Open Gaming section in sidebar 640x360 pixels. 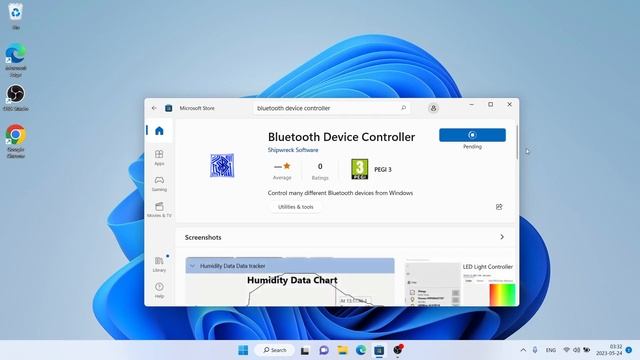(159, 183)
